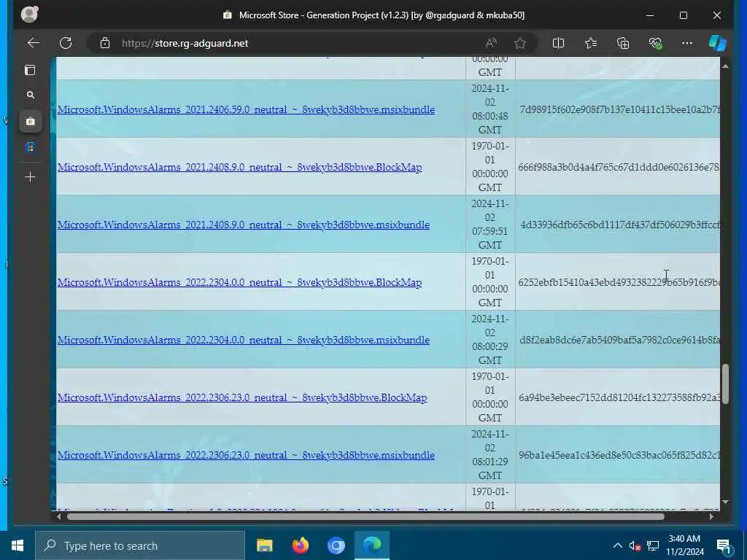Show hidden system tray icons
Viewport: 747px width, 560px height.
pyautogui.click(x=617, y=545)
